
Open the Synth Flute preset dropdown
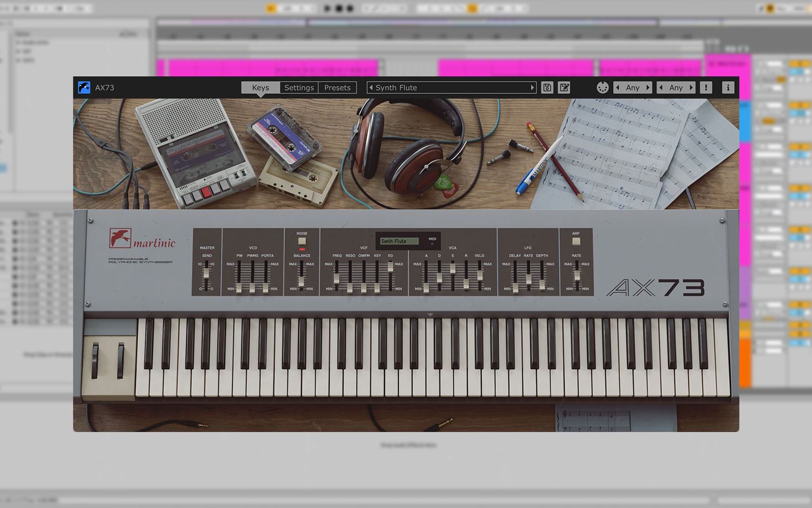click(x=451, y=87)
